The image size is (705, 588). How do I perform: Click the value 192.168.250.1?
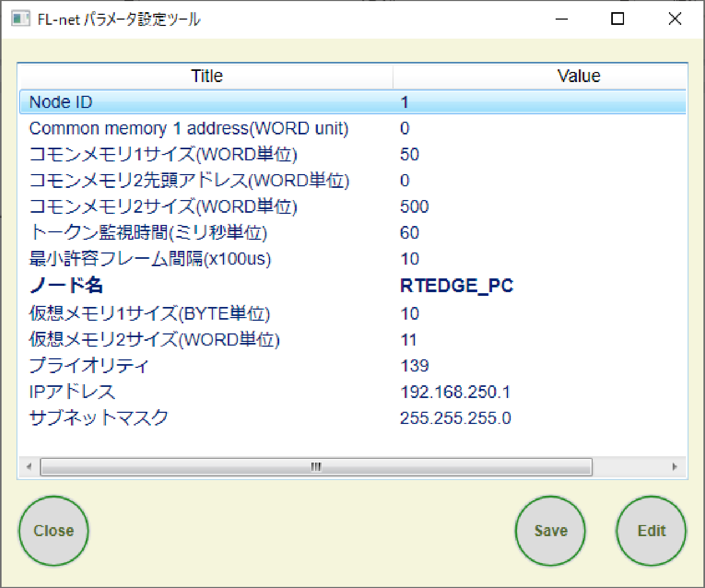click(x=455, y=392)
